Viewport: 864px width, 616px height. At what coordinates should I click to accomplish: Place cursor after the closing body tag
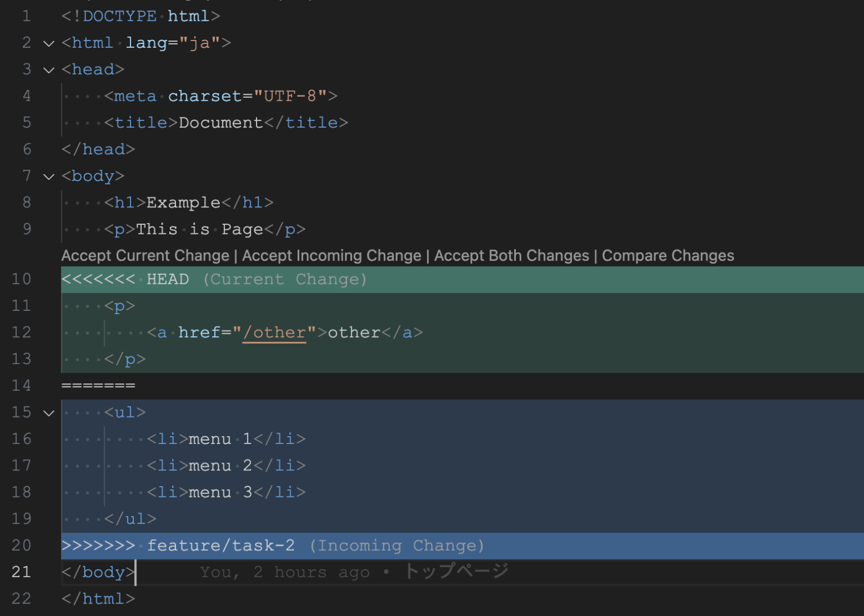click(136, 572)
